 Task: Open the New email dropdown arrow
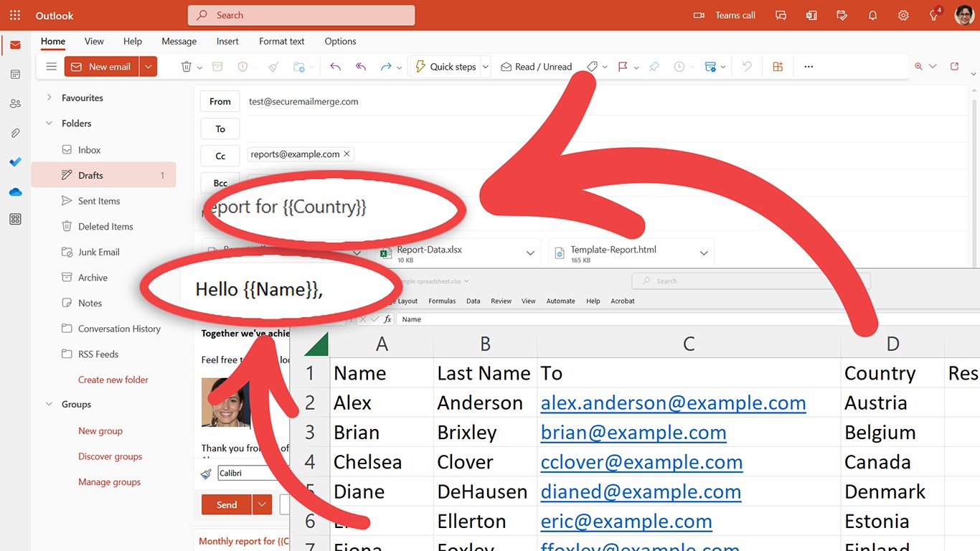click(149, 67)
